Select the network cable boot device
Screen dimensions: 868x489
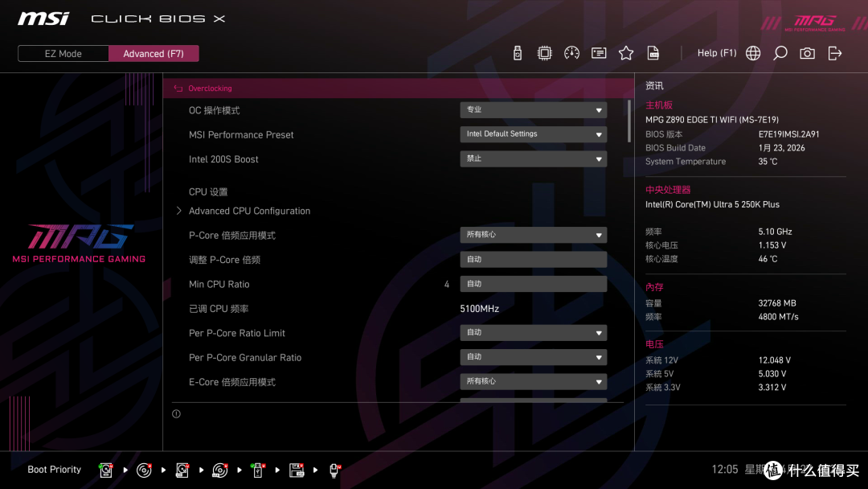(x=334, y=471)
